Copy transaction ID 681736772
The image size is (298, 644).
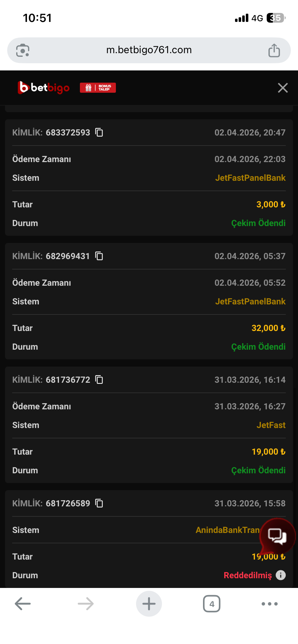click(99, 380)
